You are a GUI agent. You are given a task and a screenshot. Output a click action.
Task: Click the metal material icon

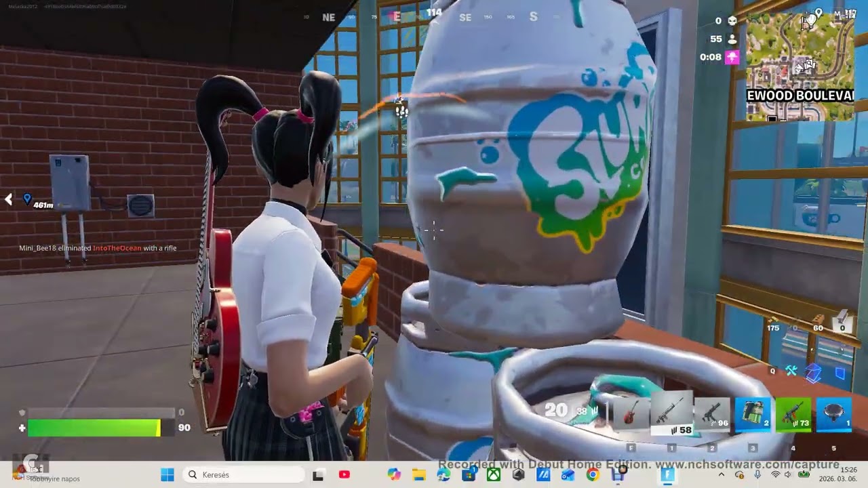(842, 318)
